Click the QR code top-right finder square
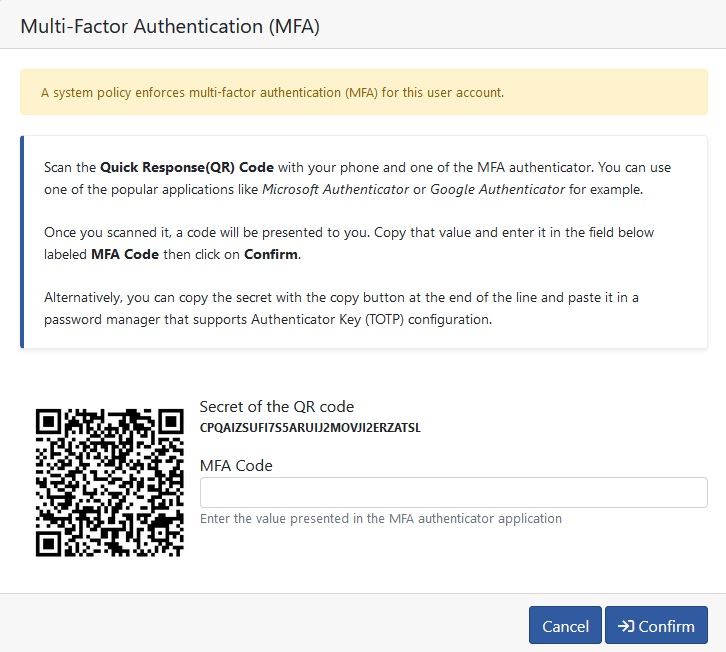Image resolution: width=726 pixels, height=652 pixels. [x=171, y=421]
